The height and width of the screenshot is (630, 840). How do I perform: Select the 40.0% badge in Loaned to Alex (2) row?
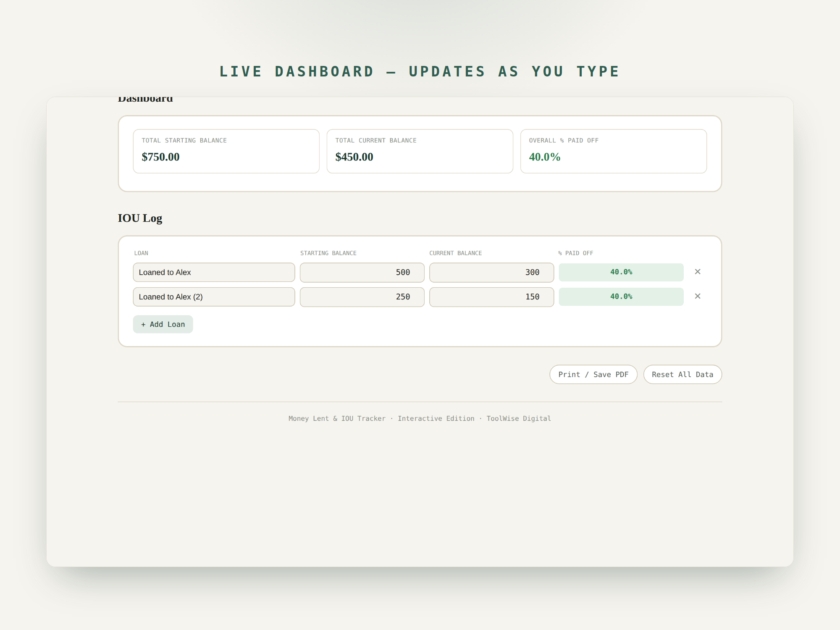pos(621,297)
